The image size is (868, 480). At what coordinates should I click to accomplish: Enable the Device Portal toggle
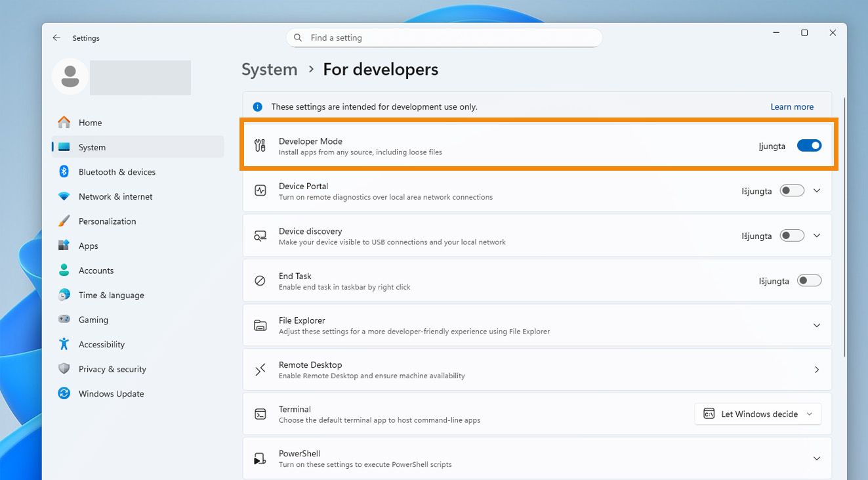coord(792,190)
